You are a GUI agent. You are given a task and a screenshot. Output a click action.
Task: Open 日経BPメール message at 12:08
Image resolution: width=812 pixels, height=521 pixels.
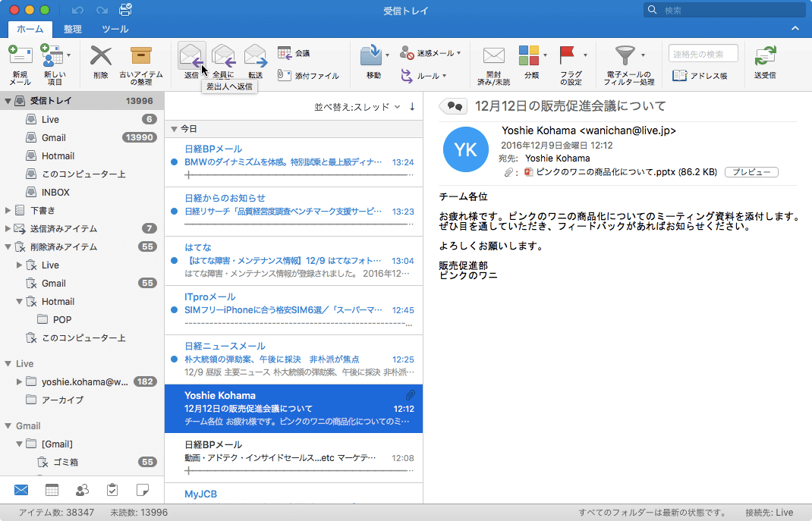pos(294,458)
